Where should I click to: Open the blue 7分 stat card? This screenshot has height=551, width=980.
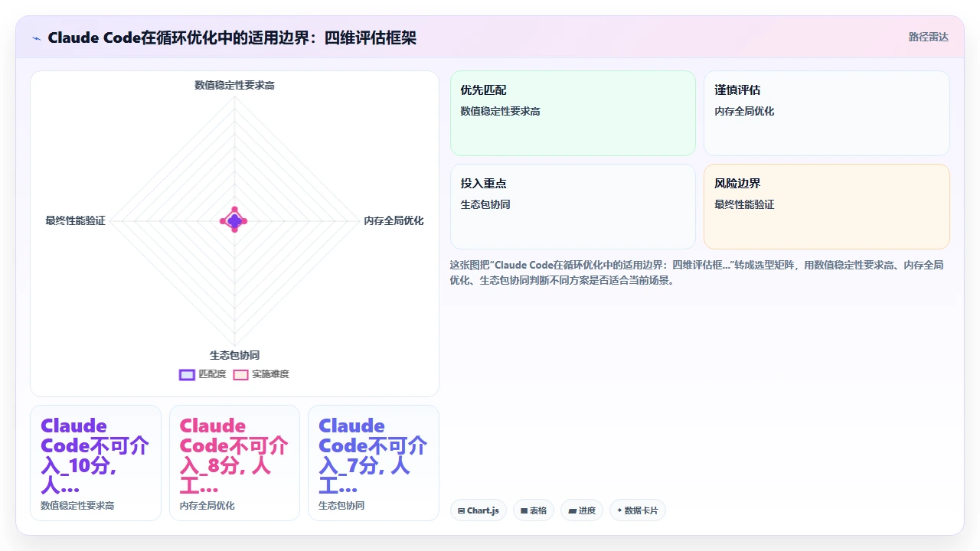click(374, 463)
